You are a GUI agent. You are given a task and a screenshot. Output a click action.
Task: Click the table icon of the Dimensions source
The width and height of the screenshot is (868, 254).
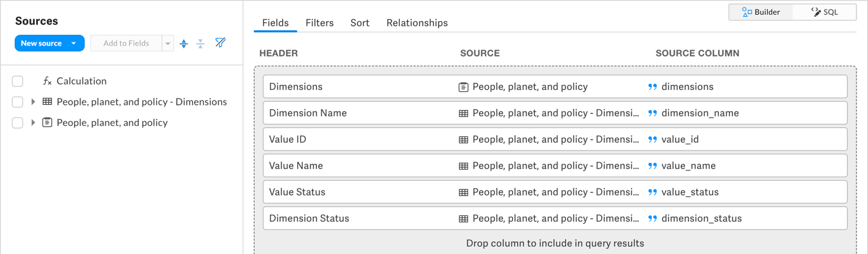(x=47, y=102)
